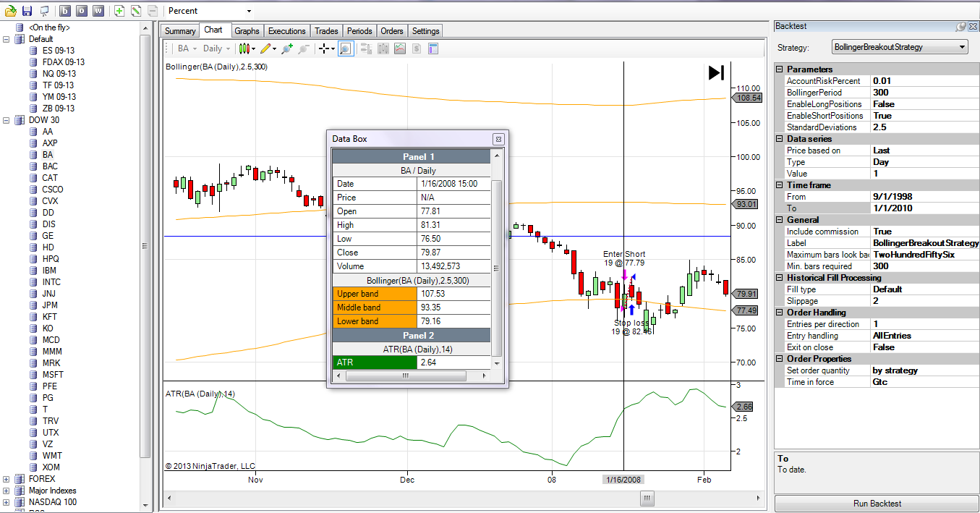Open the Settings tab

425,31
